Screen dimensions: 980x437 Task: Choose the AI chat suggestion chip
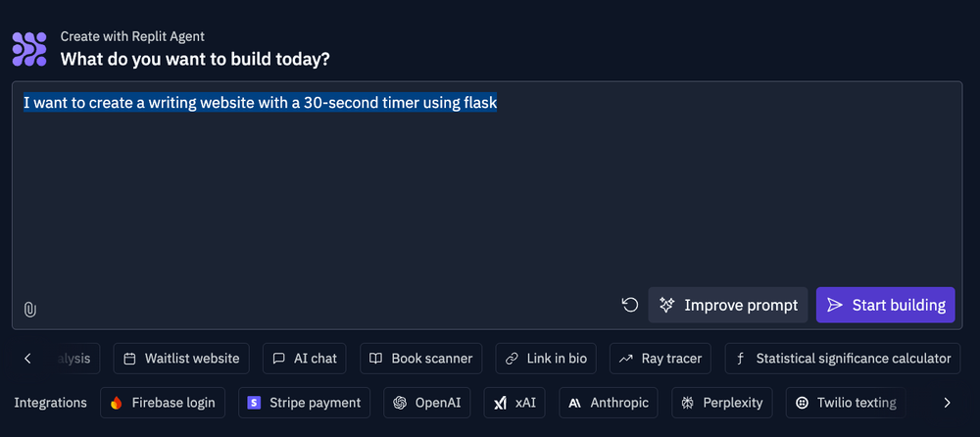(304, 359)
